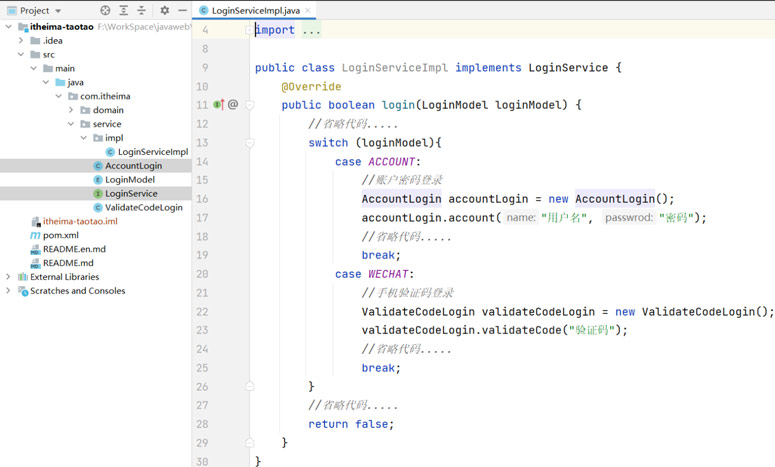Click the service package row label
Screen dimensions: 775x467
click(x=107, y=124)
